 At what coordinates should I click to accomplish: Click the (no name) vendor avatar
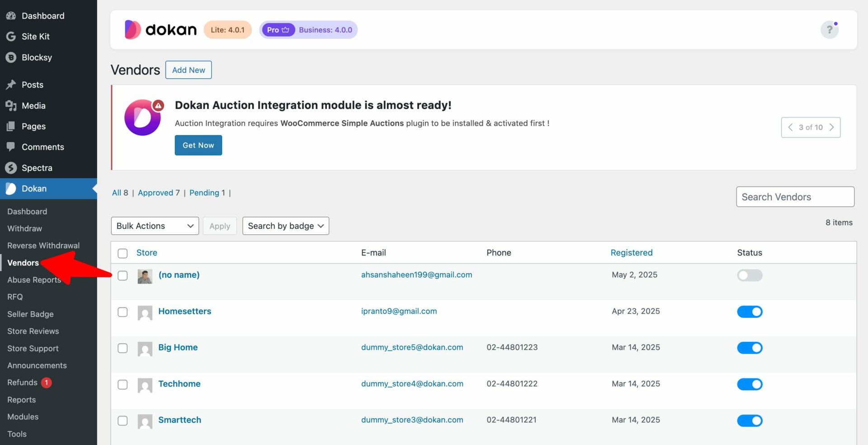tap(145, 276)
